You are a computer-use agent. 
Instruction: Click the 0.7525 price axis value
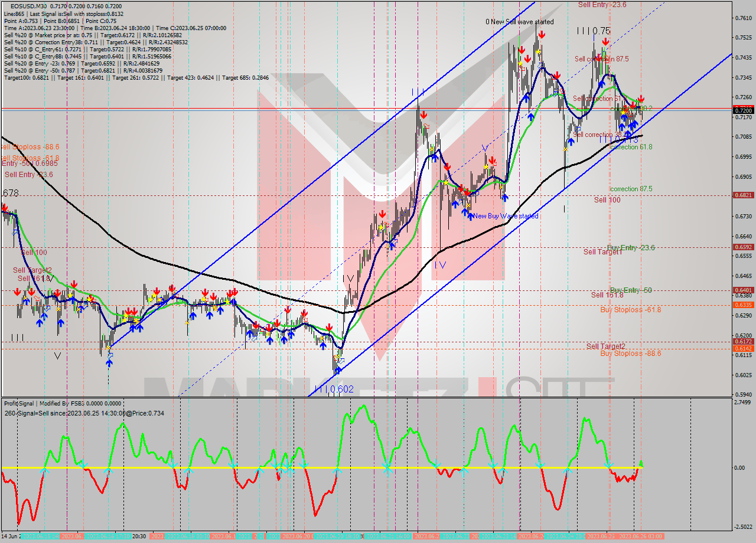(x=743, y=38)
